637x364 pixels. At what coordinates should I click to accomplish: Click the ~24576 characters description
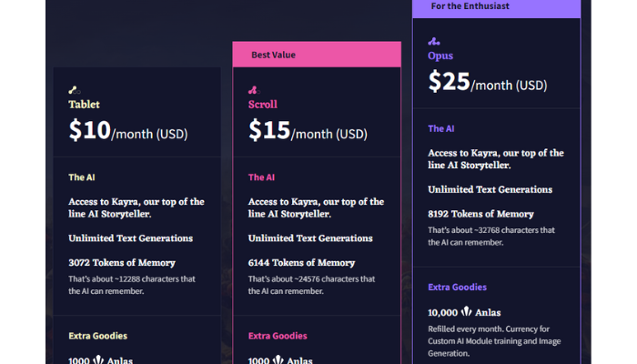click(311, 285)
